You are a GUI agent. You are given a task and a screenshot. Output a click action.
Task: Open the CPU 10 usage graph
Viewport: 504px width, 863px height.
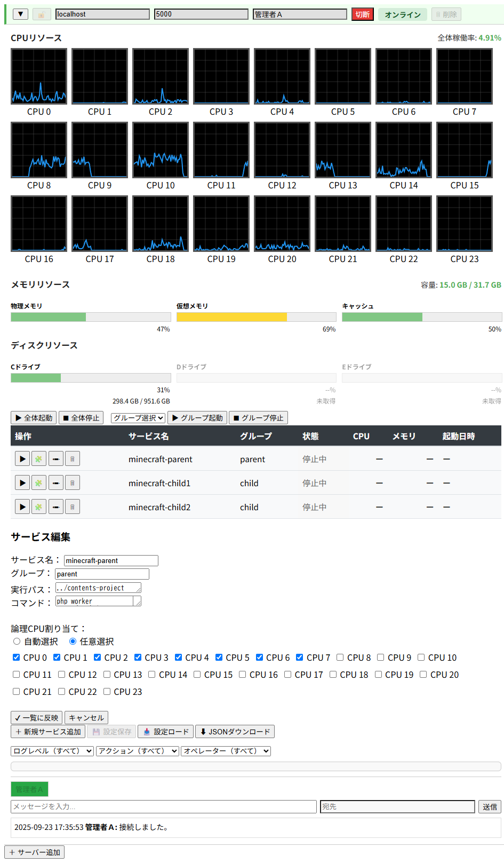click(x=161, y=150)
